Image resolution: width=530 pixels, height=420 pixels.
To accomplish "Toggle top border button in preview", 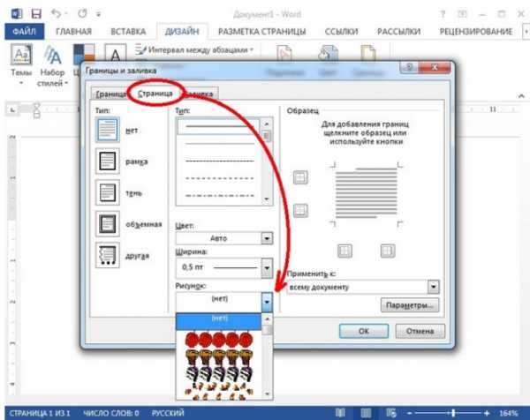I will [x=300, y=177].
